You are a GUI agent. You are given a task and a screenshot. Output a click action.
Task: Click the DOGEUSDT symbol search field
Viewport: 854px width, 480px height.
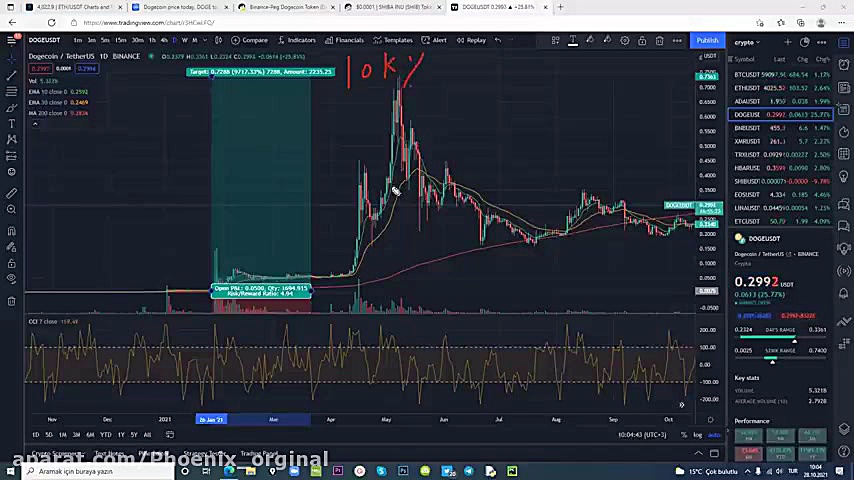[45, 40]
